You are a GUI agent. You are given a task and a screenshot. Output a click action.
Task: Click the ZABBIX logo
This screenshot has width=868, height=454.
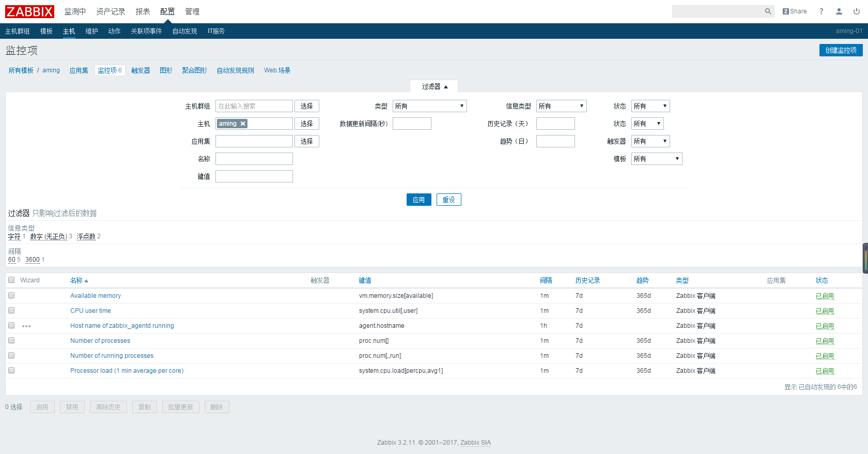coord(29,11)
